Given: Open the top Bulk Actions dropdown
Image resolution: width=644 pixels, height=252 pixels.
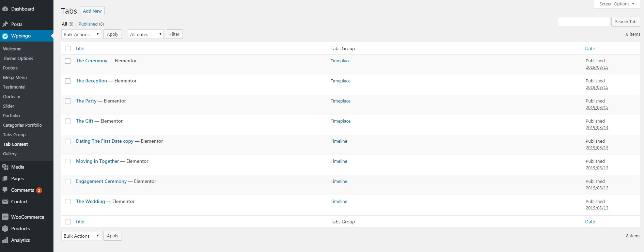Looking at the screenshot, I should tap(81, 34).
